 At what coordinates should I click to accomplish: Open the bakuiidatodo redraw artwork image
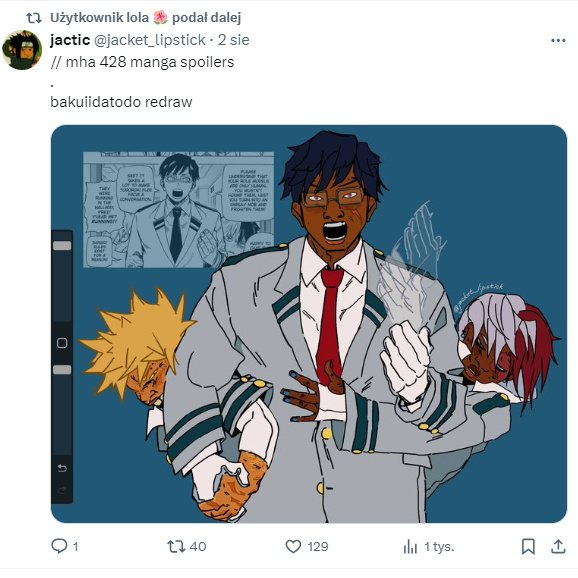tap(309, 324)
